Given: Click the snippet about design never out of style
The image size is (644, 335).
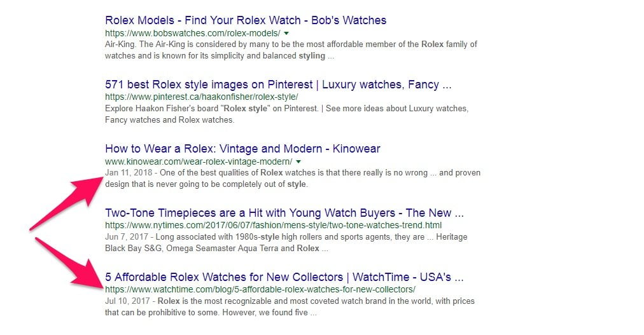Looking at the screenshot, I should [293, 179].
